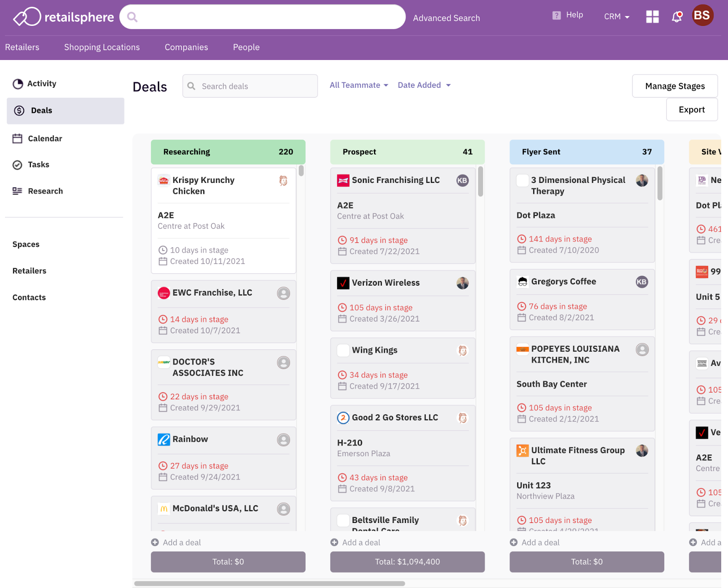This screenshot has width=728, height=588.
Task: Click the Flyer Sent stage header
Action: [586, 152]
